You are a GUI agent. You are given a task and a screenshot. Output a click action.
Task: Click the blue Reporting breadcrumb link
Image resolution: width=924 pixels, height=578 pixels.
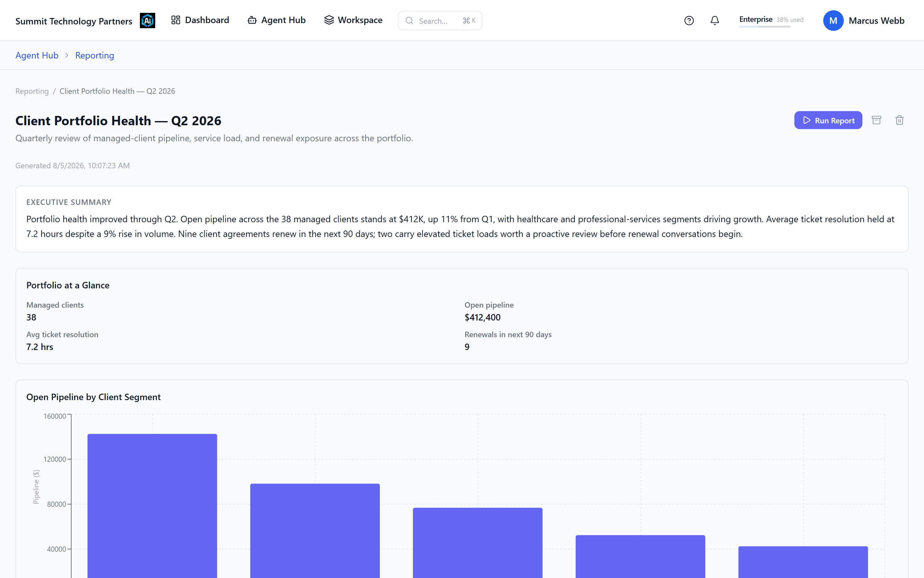click(95, 56)
